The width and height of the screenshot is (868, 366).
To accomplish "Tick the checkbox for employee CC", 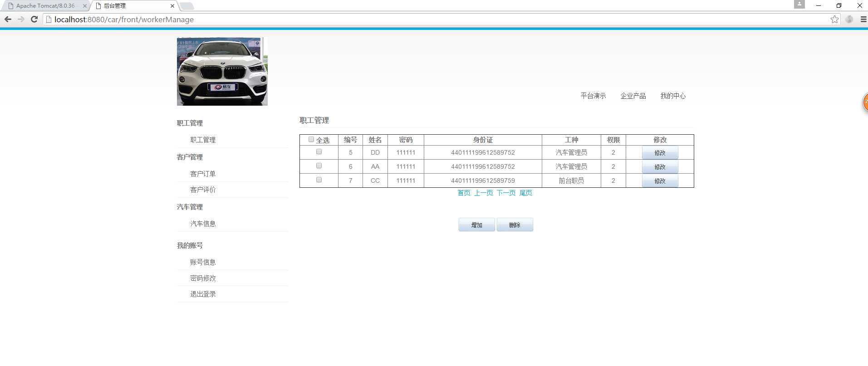I will point(319,180).
